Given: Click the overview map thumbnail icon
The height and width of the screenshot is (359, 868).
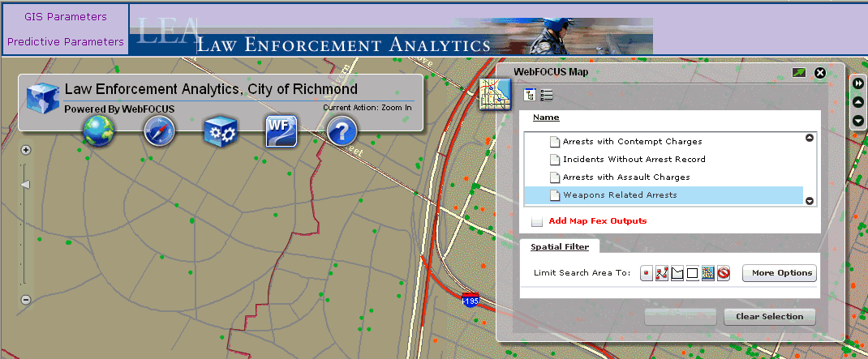Looking at the screenshot, I should (x=494, y=93).
